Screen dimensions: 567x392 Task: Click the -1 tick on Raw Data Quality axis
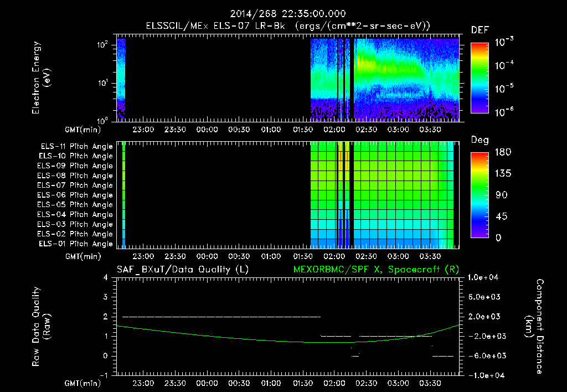[104, 375]
